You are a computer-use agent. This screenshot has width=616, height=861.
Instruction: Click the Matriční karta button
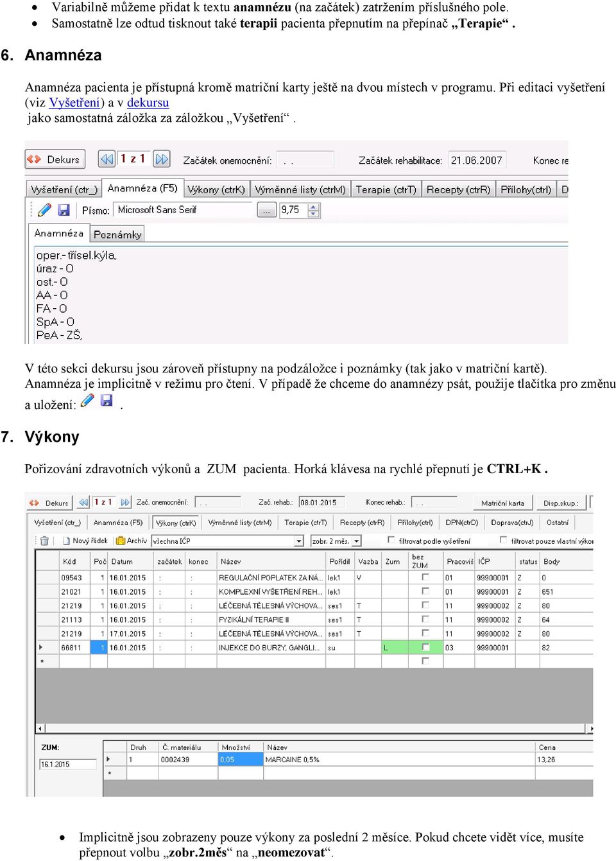point(502,503)
